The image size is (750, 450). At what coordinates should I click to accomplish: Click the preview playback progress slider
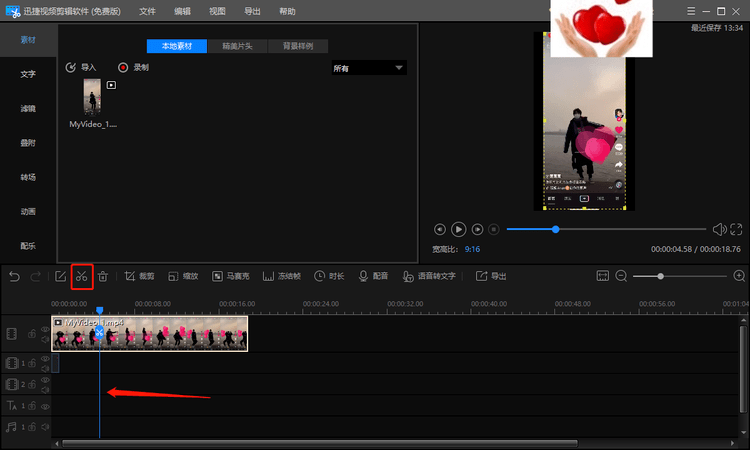606,230
